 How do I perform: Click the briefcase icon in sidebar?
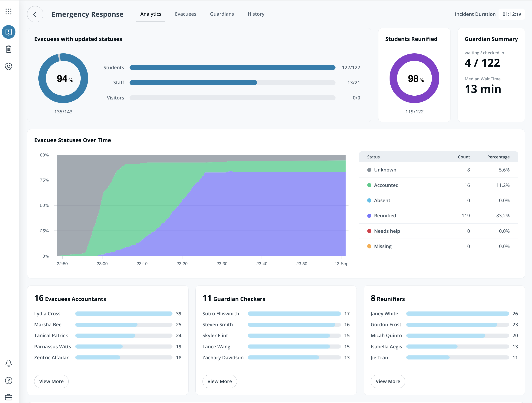click(x=8, y=397)
